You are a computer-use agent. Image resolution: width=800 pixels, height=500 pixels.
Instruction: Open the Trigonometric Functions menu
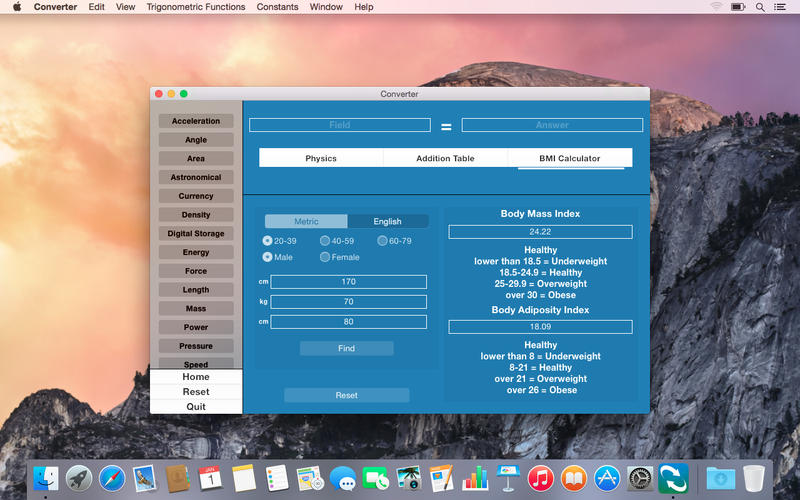pos(196,7)
